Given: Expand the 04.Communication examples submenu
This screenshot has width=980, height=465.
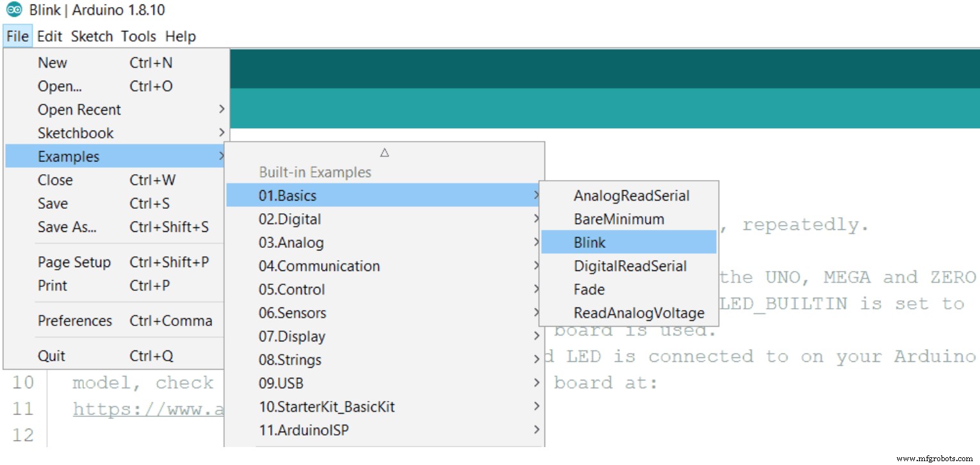Looking at the screenshot, I should 318,266.
